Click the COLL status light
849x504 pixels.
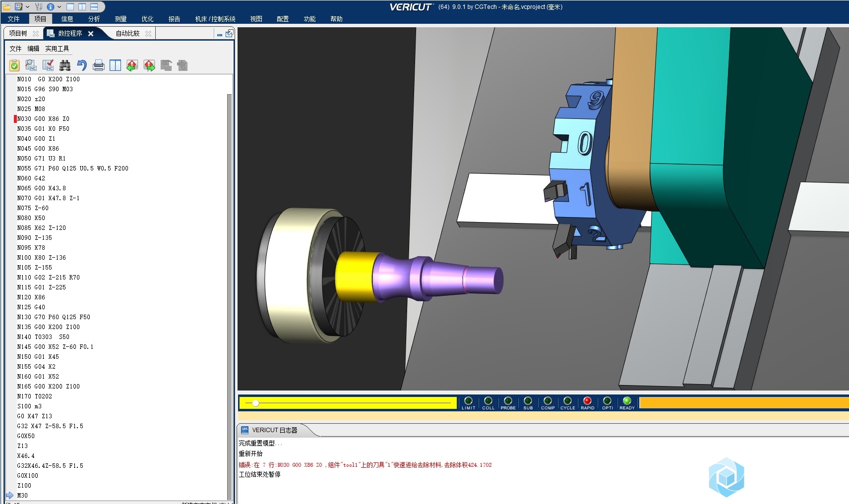[488, 401]
